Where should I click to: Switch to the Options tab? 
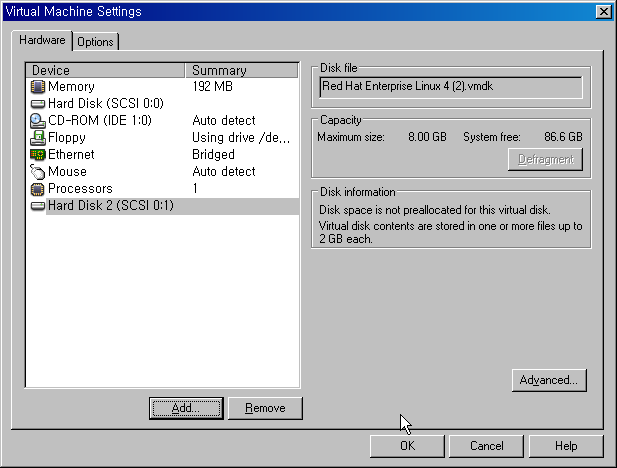tap(95, 42)
